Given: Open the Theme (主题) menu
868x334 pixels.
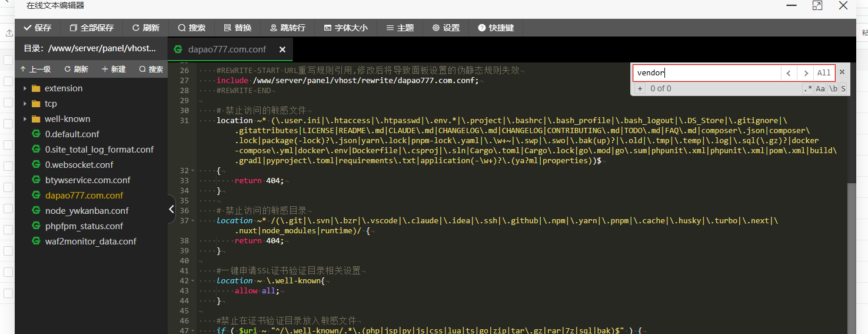Looking at the screenshot, I should pos(400,28).
